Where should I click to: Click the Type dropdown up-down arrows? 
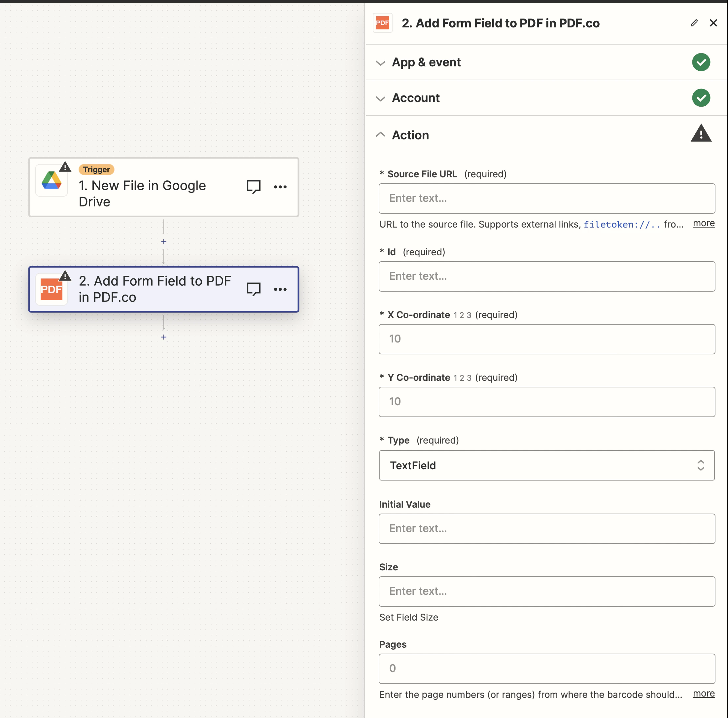701,465
